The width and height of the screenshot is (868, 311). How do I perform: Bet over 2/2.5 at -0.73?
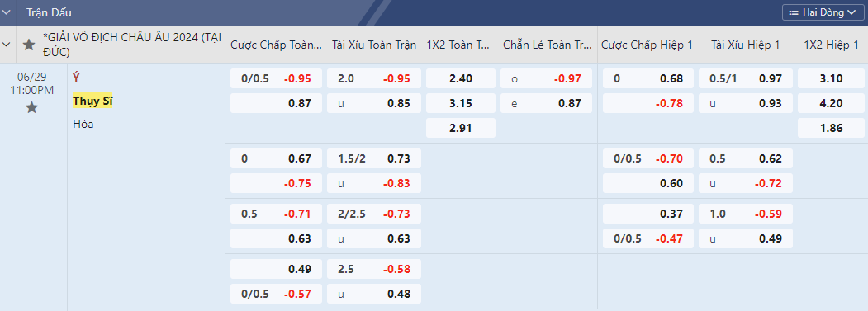coord(374,214)
